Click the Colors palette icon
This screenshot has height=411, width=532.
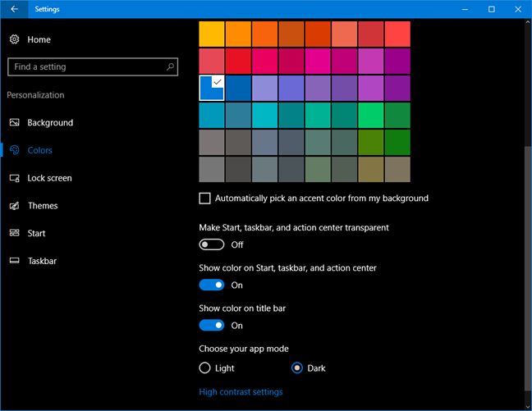point(14,150)
